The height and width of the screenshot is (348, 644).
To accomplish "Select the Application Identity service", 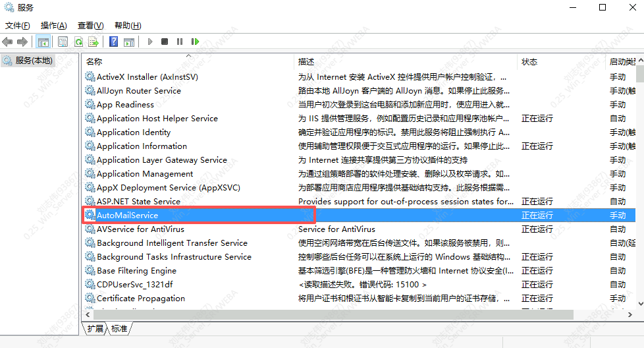I will pos(134,132).
